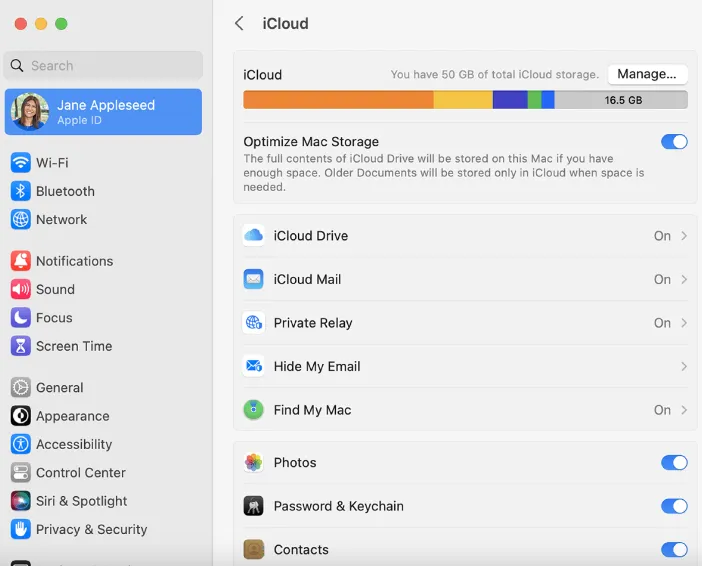Click the Hide My Email row label
The width and height of the screenshot is (702, 566).
pos(317,366)
